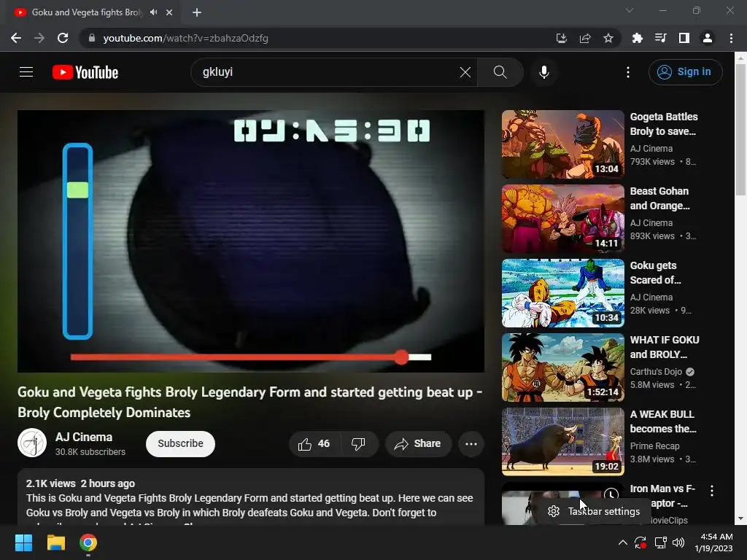Click the page vertical scrollbar thumb
The image size is (747, 560).
740,130
